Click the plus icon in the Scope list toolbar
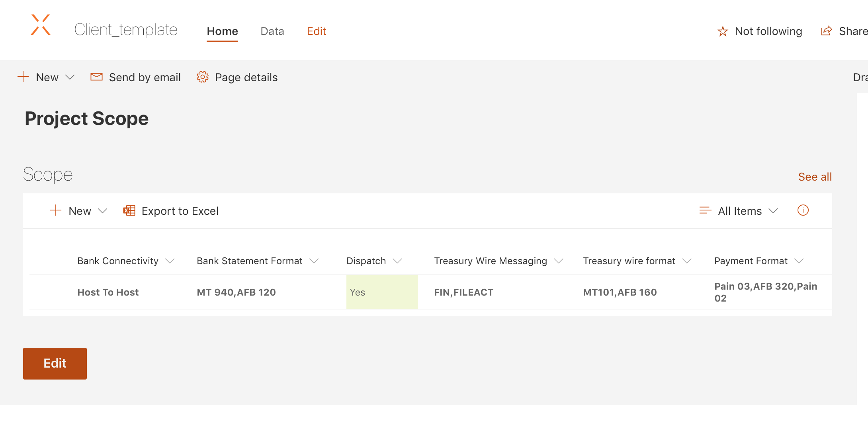The width and height of the screenshot is (868, 440). (x=56, y=210)
